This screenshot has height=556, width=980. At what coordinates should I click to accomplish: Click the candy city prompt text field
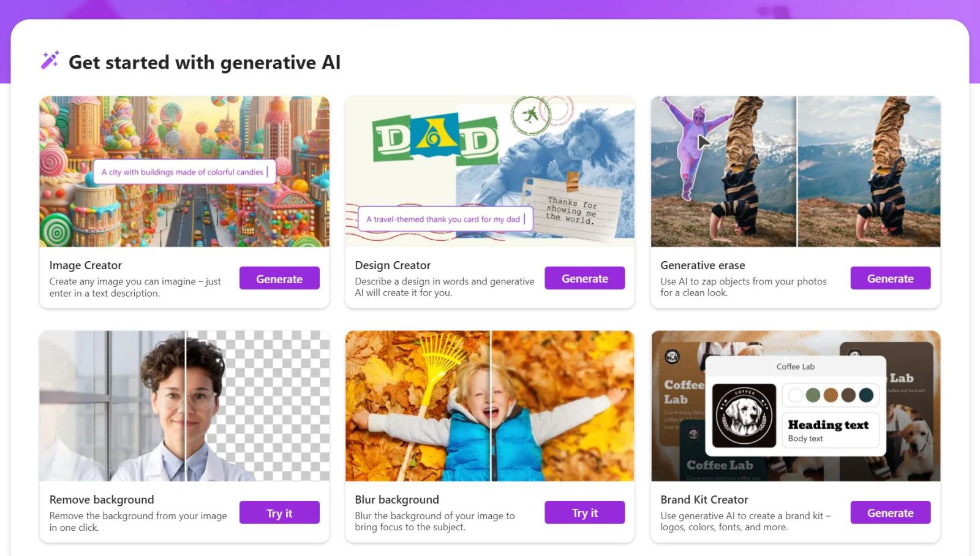[x=184, y=172]
